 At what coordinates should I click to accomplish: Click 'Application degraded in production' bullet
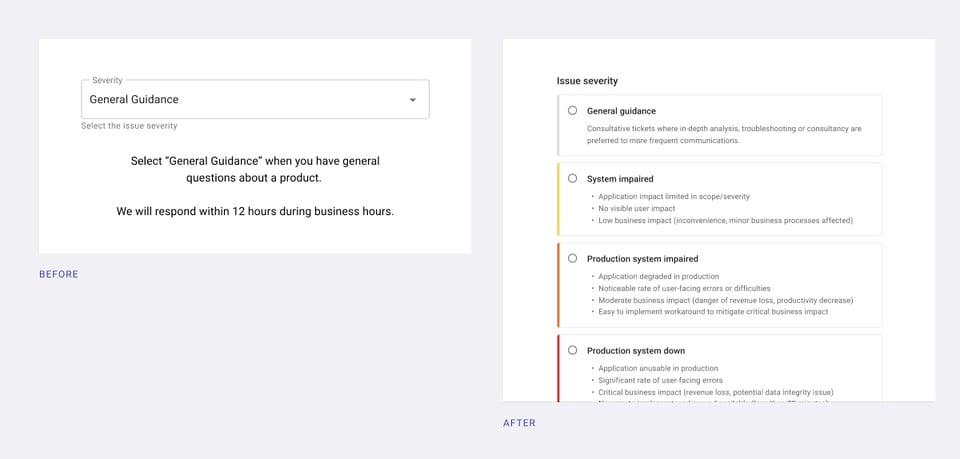click(x=659, y=277)
